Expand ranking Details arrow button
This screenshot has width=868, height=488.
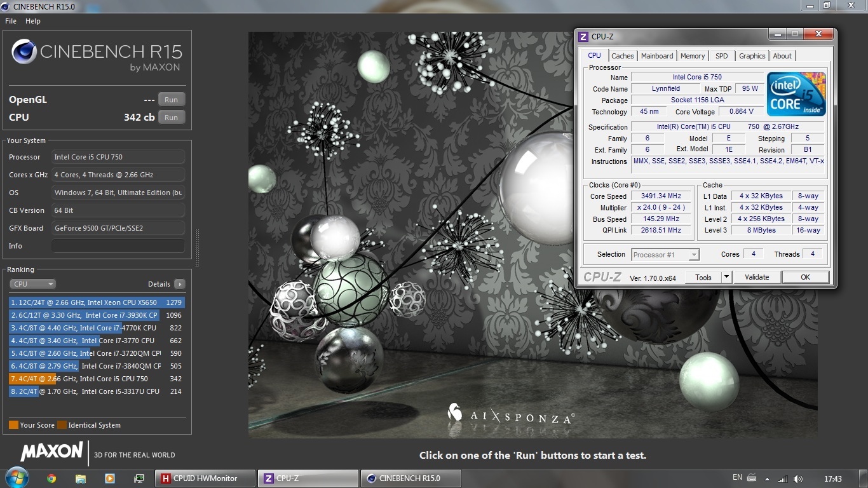(180, 284)
